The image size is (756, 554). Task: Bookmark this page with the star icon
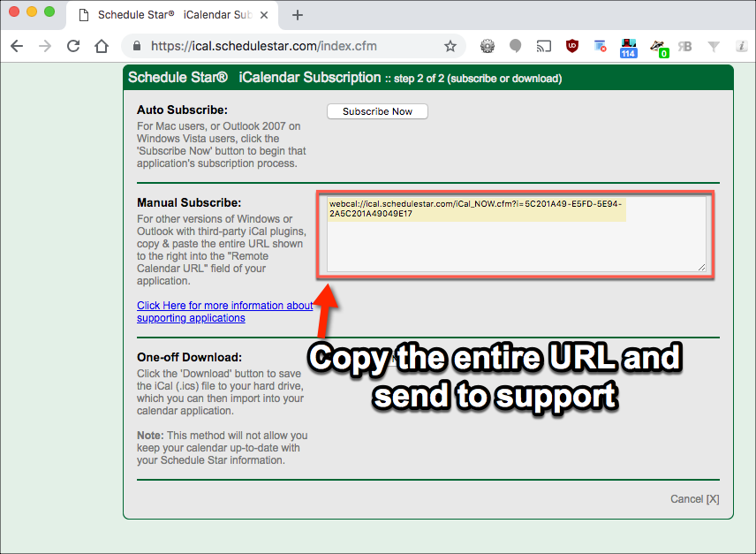(x=450, y=46)
